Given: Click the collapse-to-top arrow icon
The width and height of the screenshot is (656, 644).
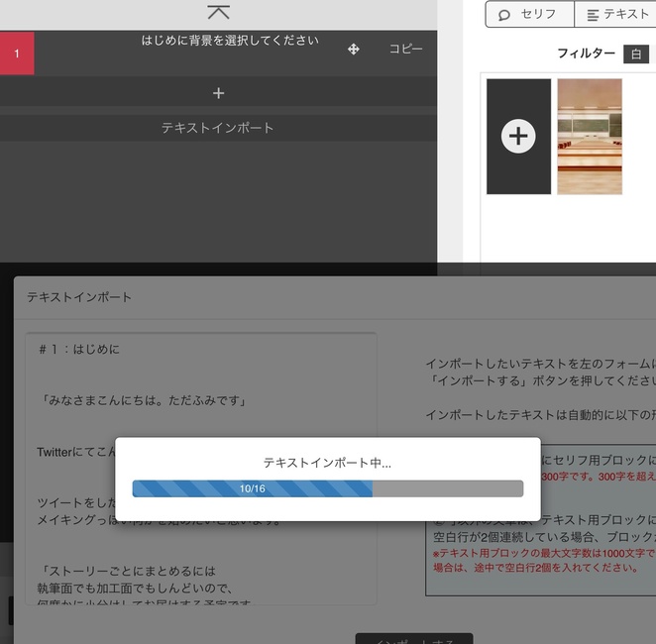Looking at the screenshot, I should [218, 13].
